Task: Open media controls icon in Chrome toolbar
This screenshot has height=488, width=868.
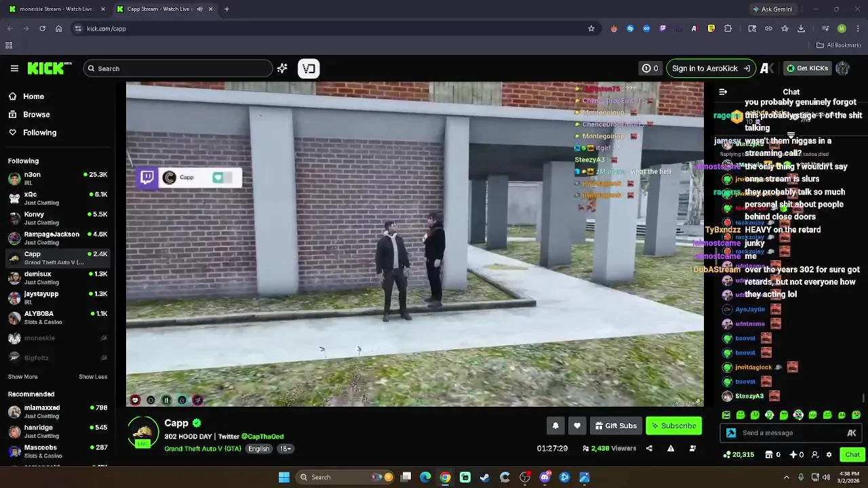Action: tap(825, 28)
